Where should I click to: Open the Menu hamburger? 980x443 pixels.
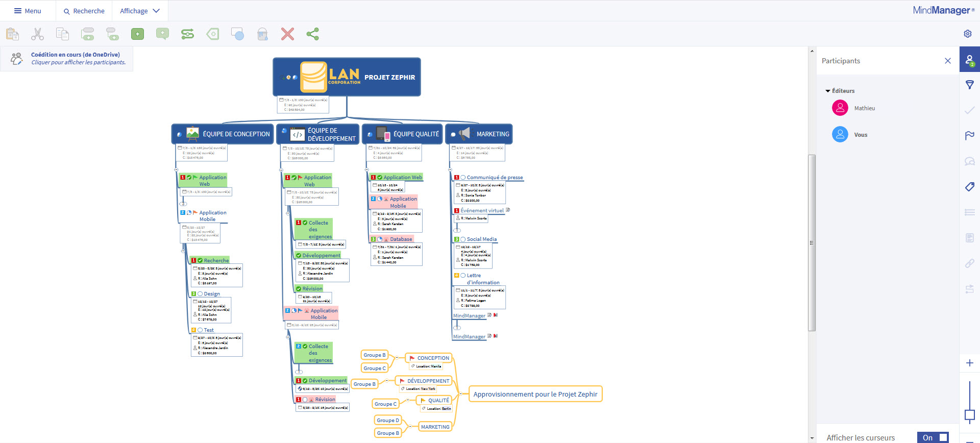(28, 11)
